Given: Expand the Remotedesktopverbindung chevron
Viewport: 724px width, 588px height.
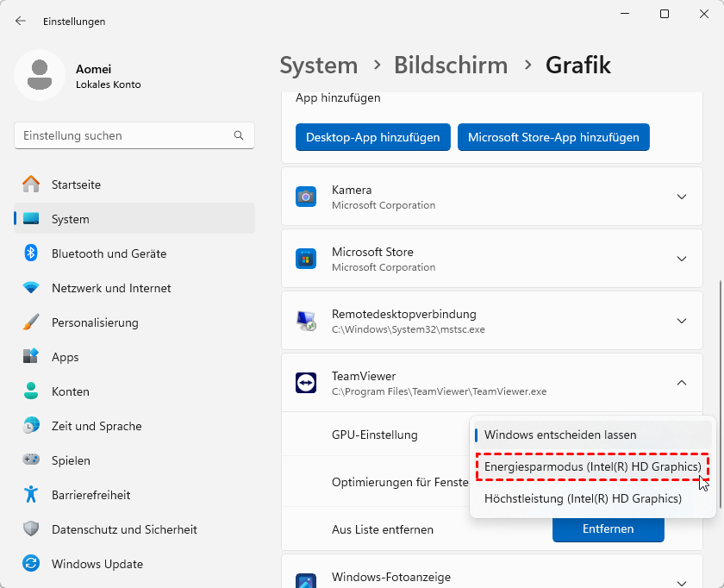Looking at the screenshot, I should (682, 321).
